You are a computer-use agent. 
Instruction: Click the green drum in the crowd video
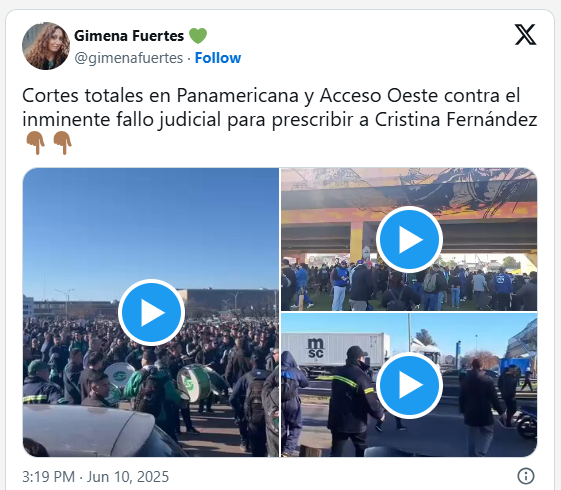coord(194,383)
